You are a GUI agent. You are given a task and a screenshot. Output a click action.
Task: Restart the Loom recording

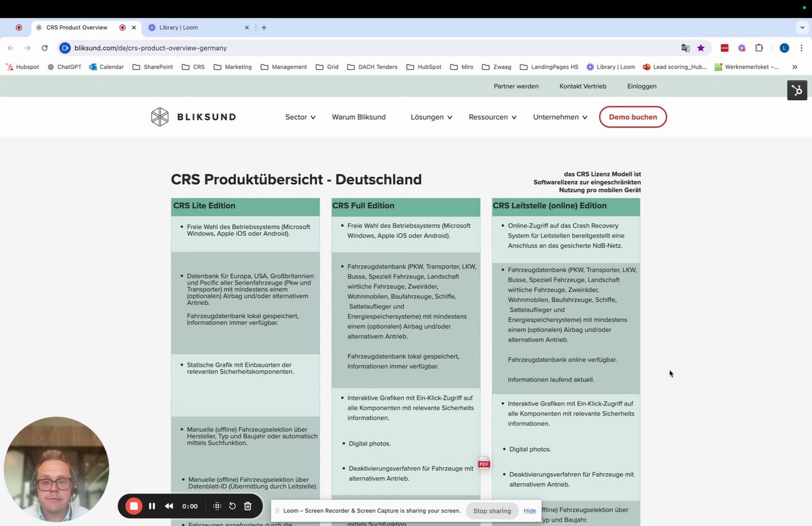232,506
